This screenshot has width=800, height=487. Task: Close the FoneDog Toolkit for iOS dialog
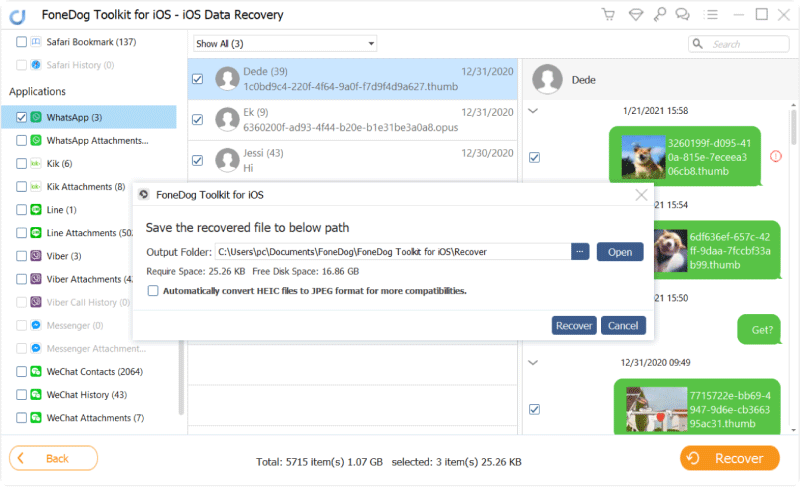641,195
